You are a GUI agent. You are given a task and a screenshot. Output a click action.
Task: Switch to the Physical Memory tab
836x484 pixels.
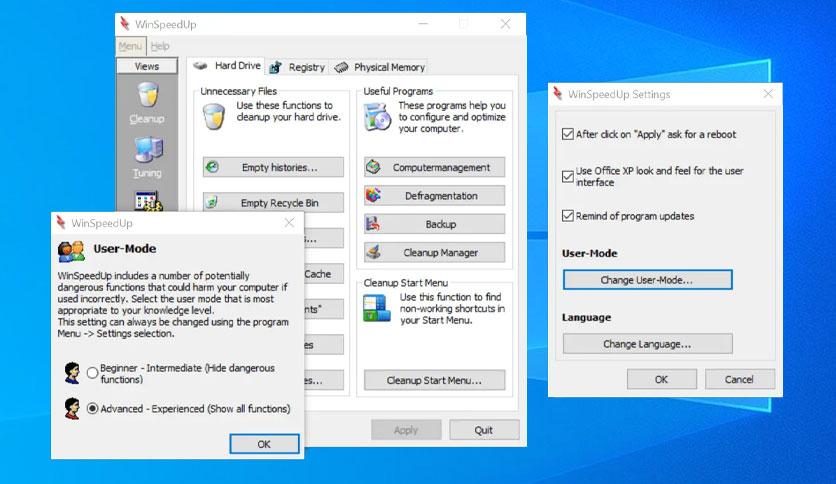click(x=379, y=67)
